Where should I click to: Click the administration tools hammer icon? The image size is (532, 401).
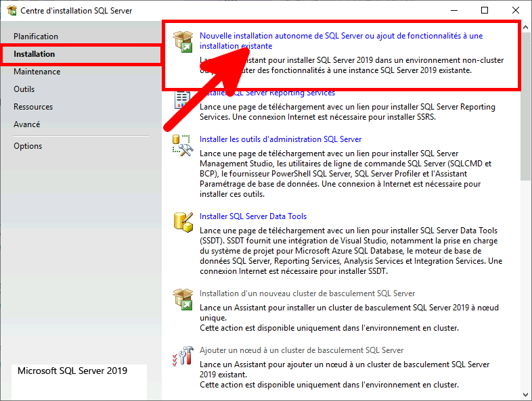[183, 146]
